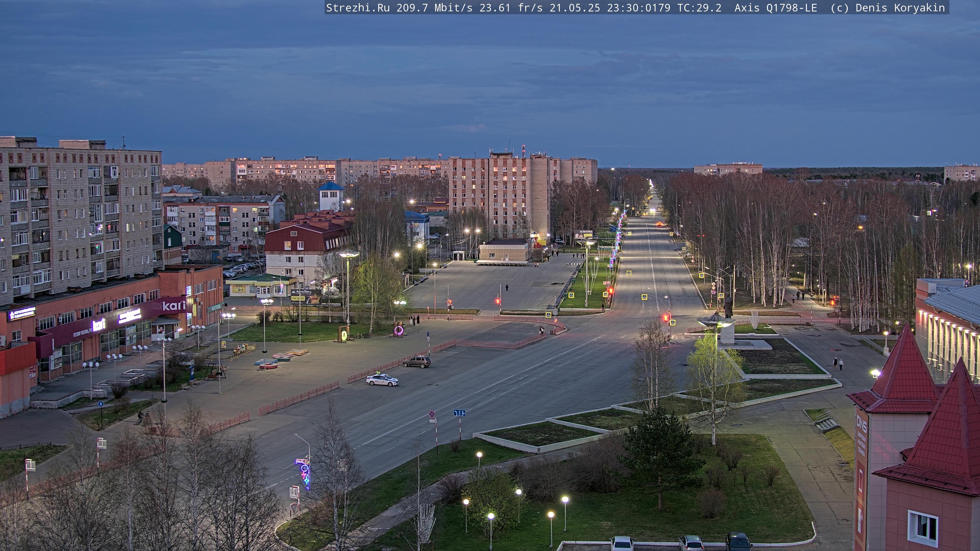Screen dimensions: 980x551
Task: Click the "209.7 Mbit/s" bitrate value
Action: pyautogui.click(x=434, y=8)
